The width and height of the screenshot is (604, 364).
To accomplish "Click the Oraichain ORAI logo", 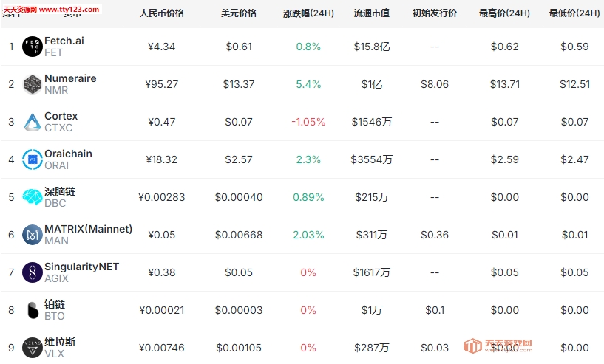I will [33, 159].
